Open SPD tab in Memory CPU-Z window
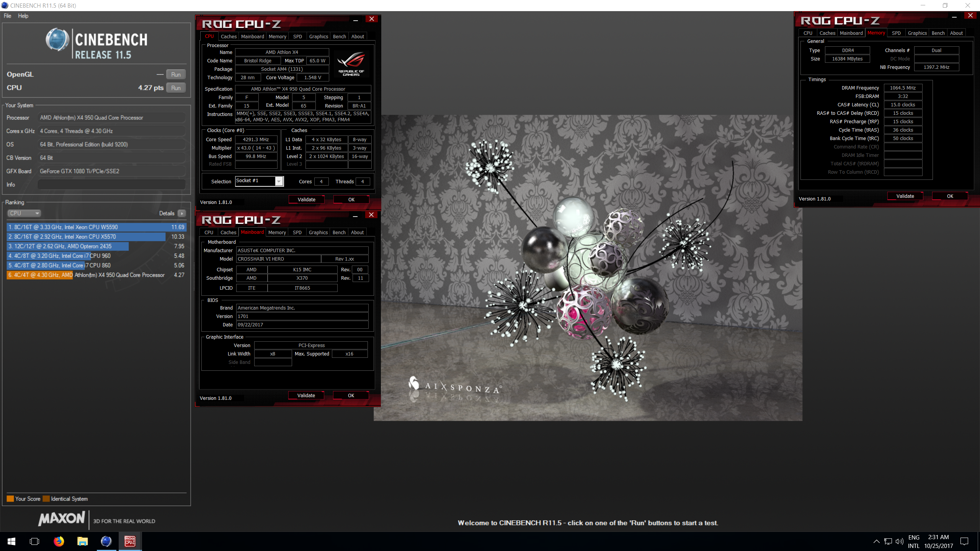The width and height of the screenshot is (980, 551). [896, 33]
